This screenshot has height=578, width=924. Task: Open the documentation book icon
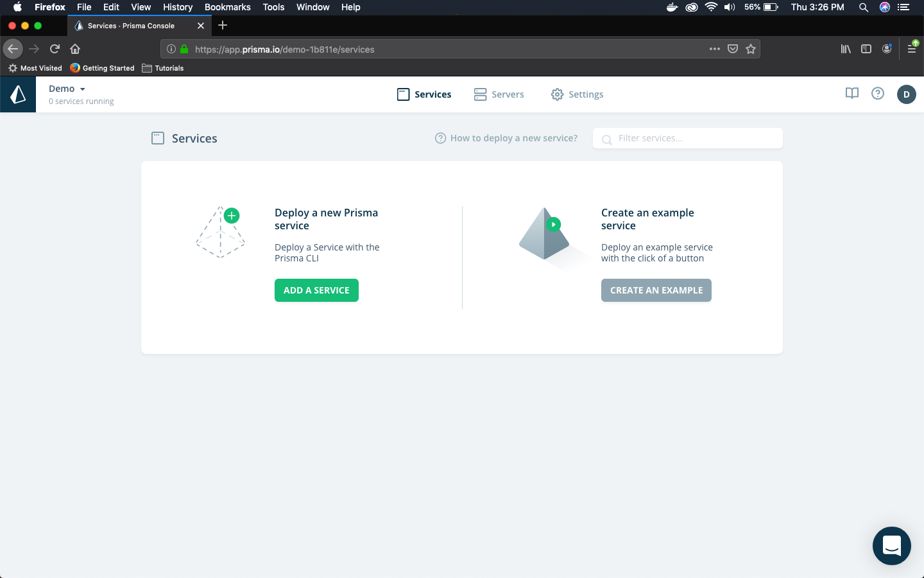pyautogui.click(x=852, y=94)
